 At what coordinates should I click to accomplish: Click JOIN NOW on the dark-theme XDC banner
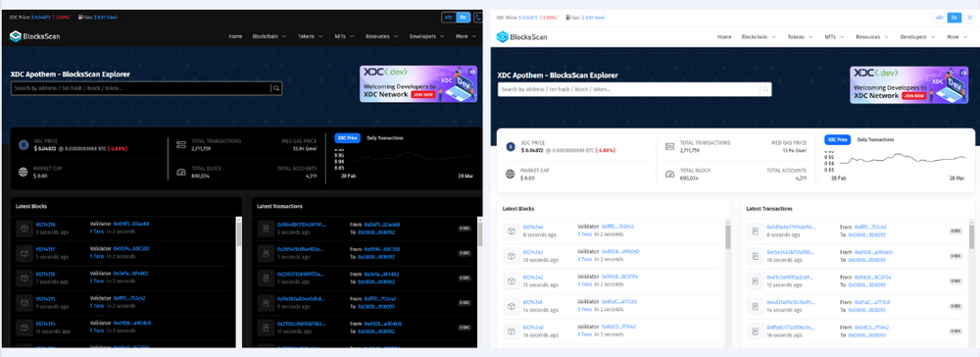click(x=423, y=94)
